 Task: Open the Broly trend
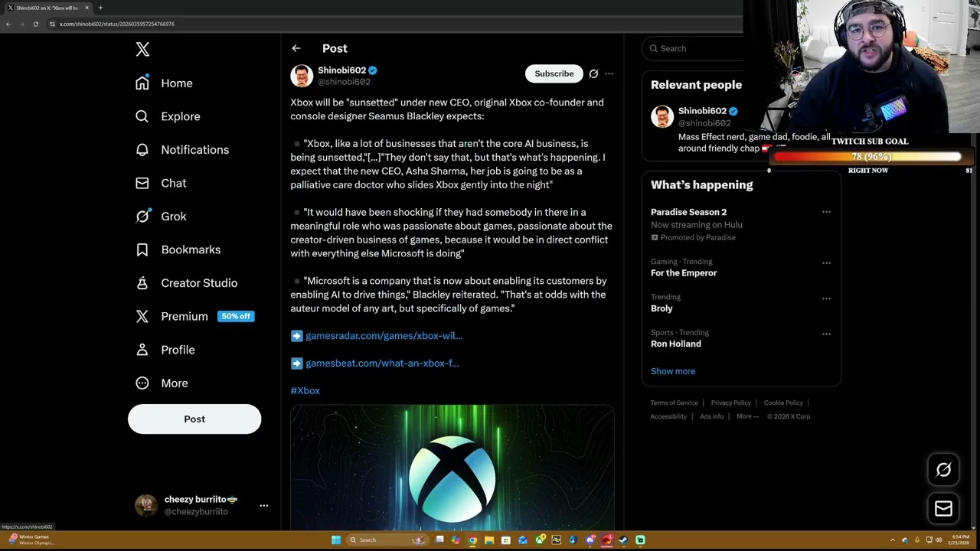(661, 308)
